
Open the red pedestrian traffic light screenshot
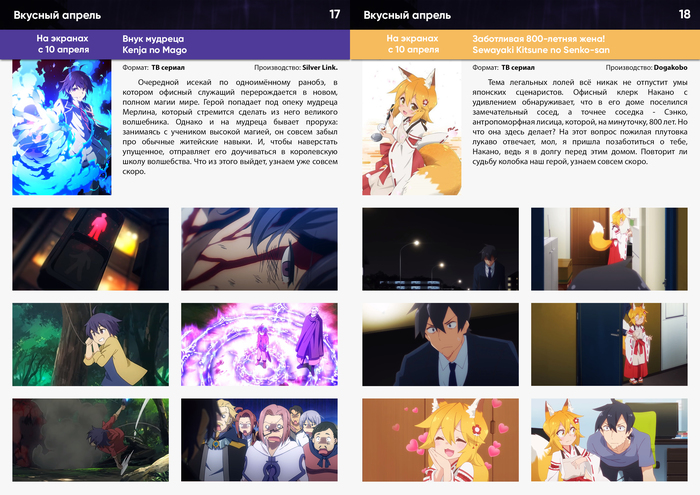[91, 249]
